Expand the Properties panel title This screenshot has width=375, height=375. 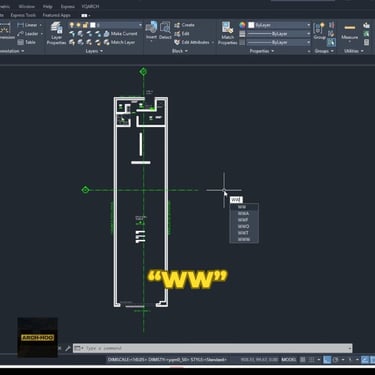(262, 51)
